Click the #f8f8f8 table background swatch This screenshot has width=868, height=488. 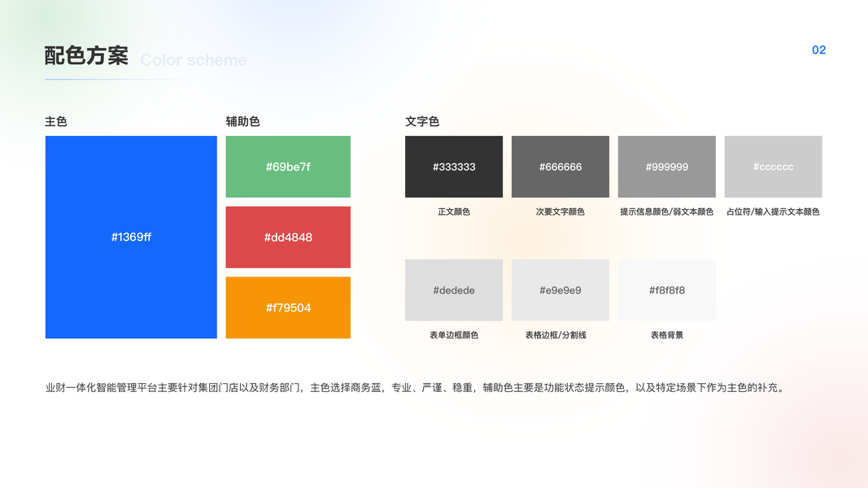666,290
